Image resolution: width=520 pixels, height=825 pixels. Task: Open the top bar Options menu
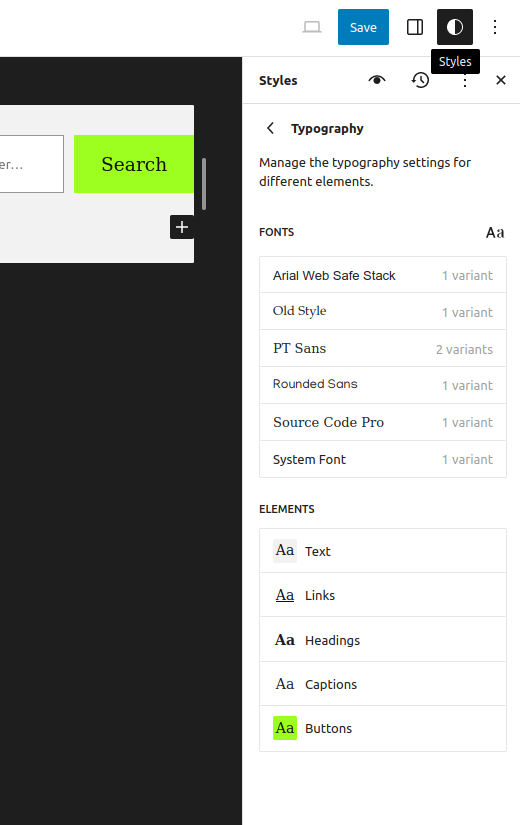point(495,27)
